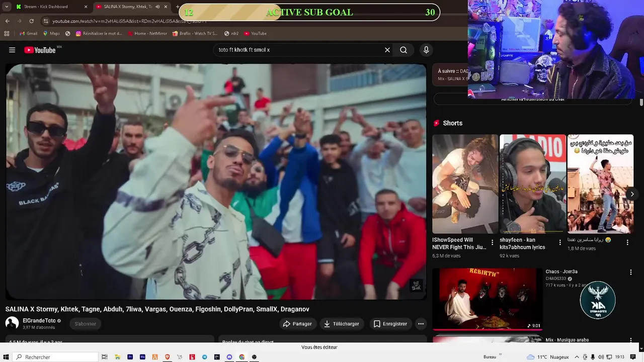The width and height of the screenshot is (644, 362).
Task: Open the tab search dropdown arrow
Action: pos(6,7)
